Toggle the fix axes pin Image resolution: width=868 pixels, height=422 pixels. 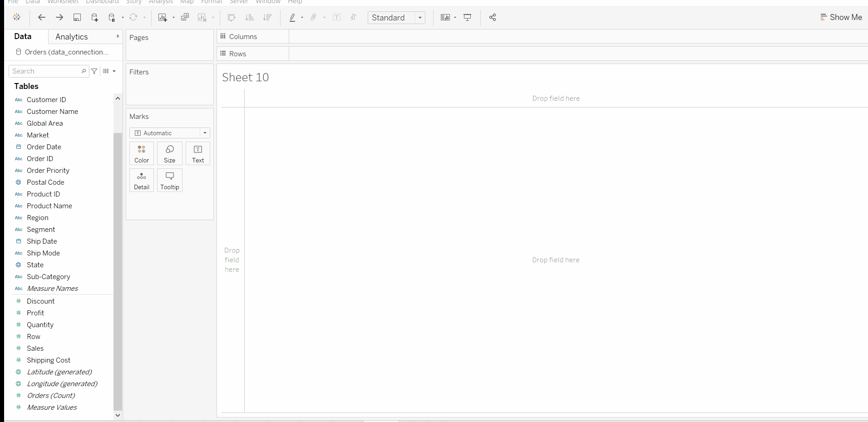pyautogui.click(x=353, y=17)
